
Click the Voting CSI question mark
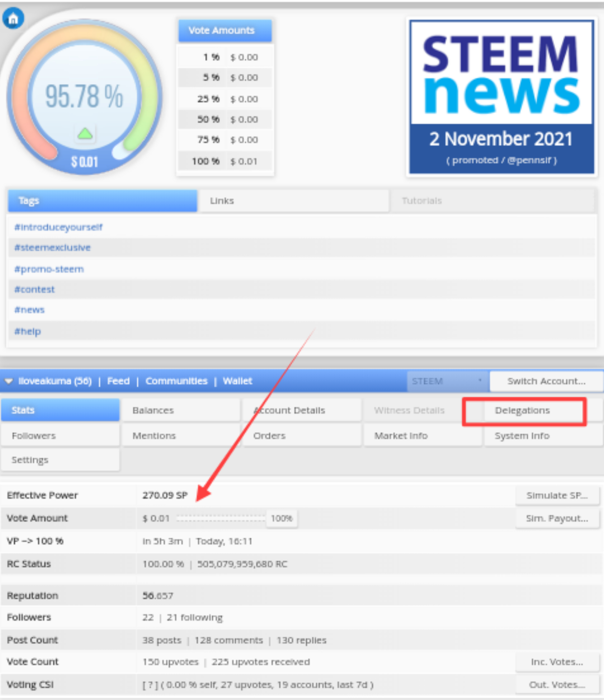coord(149,685)
